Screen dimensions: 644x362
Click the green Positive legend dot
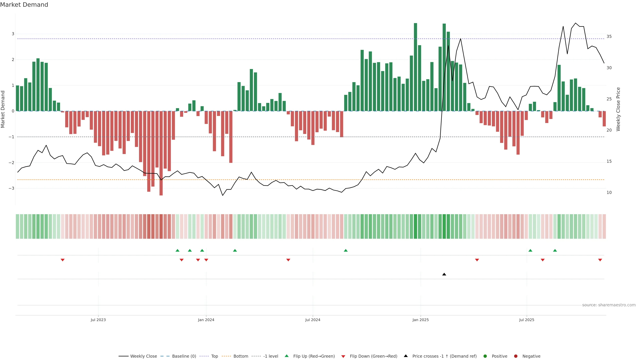[485, 356]
